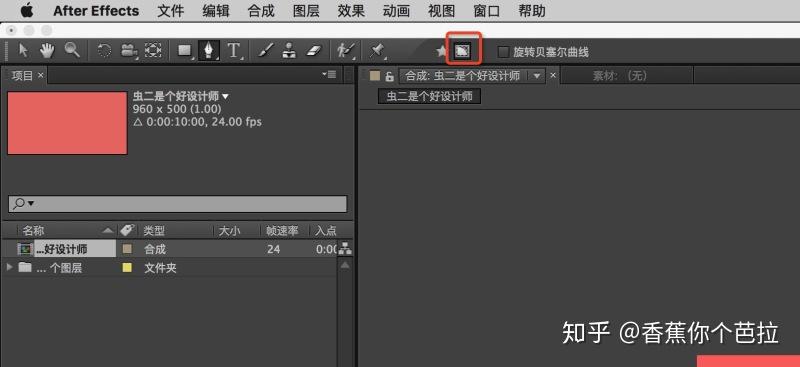Open the 帮助 menu
This screenshot has height=367, width=800.
pyautogui.click(x=532, y=11)
